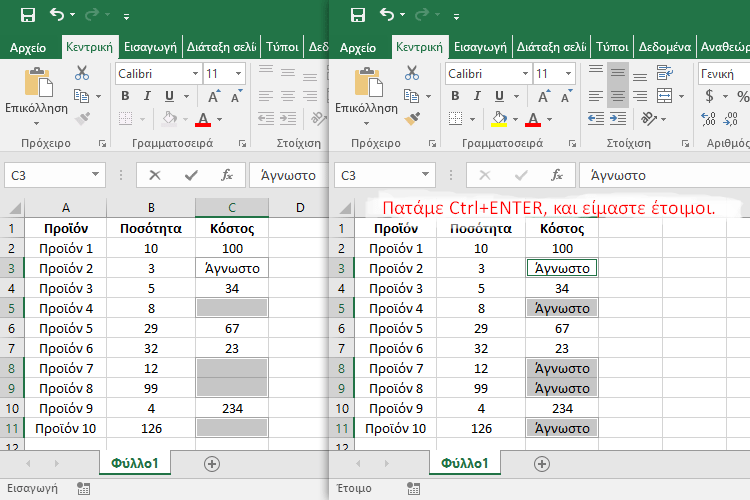The width and height of the screenshot is (750, 500).
Task: Add new sheet plus button in left window
Action: tap(212, 464)
